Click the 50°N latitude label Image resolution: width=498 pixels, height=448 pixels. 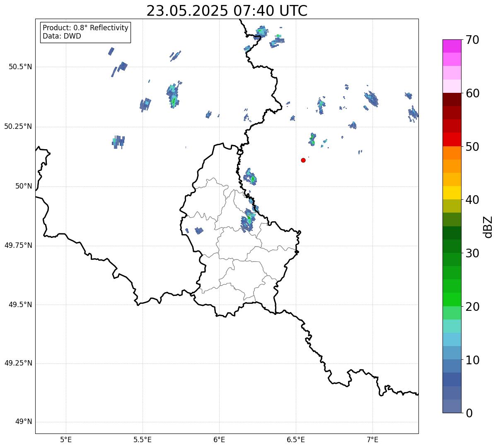[24, 186]
